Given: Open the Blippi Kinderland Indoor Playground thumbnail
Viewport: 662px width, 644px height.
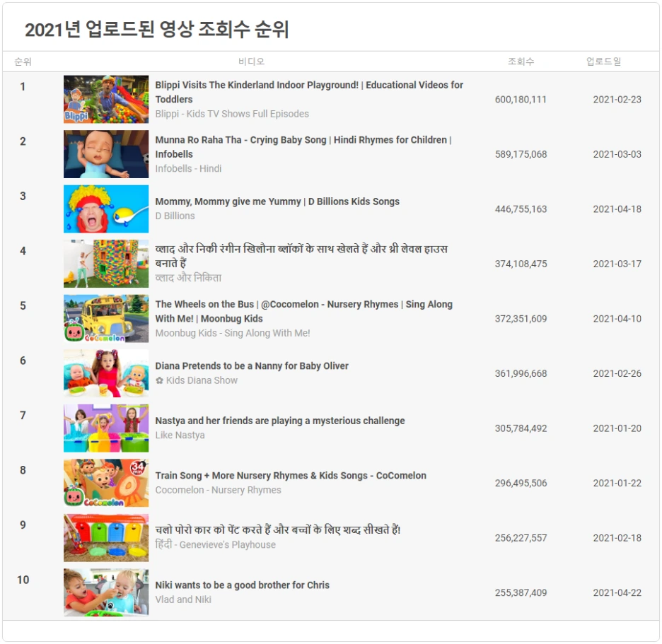Looking at the screenshot, I should click(x=106, y=99).
